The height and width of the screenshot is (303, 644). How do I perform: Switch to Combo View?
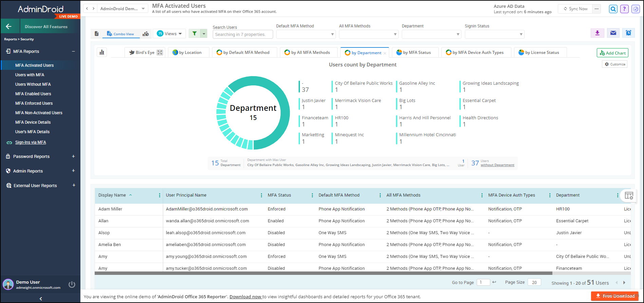pos(120,34)
